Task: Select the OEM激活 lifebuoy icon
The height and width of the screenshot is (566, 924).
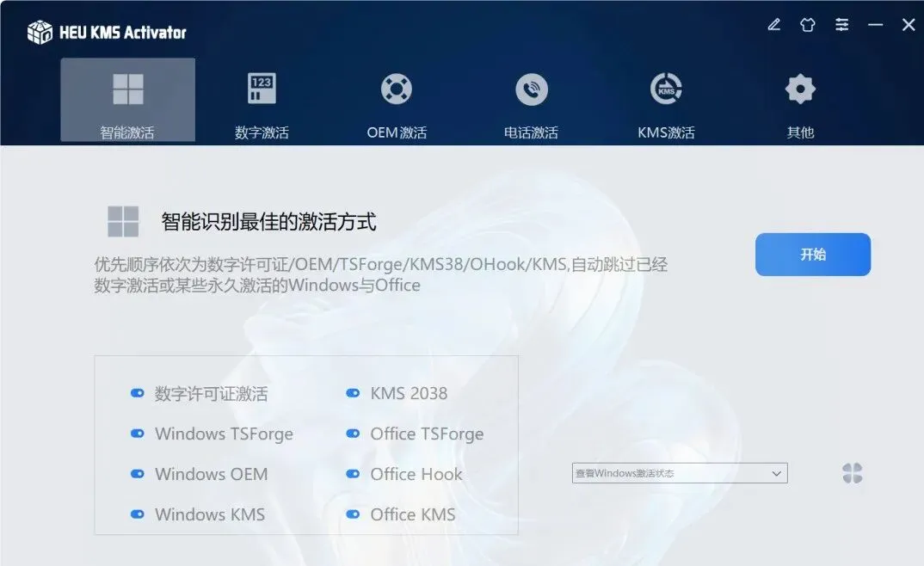Action: click(x=397, y=89)
